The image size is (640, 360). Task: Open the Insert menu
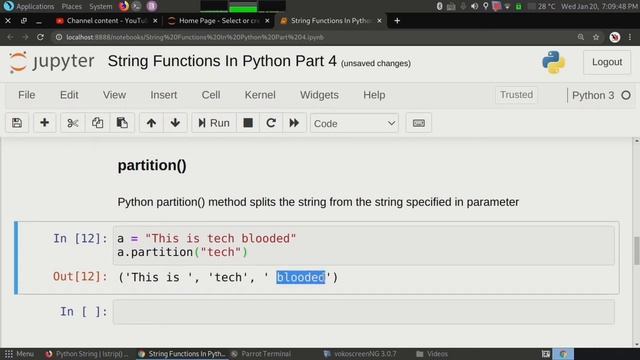pyautogui.click(x=163, y=95)
